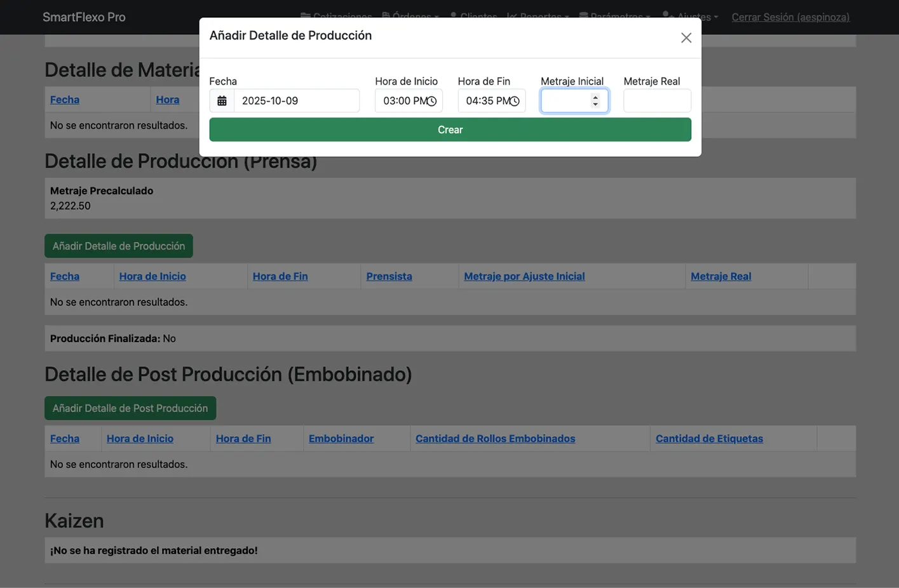Click the 04:35 PM time value
The width and height of the screenshot is (899, 588).
tap(484, 101)
